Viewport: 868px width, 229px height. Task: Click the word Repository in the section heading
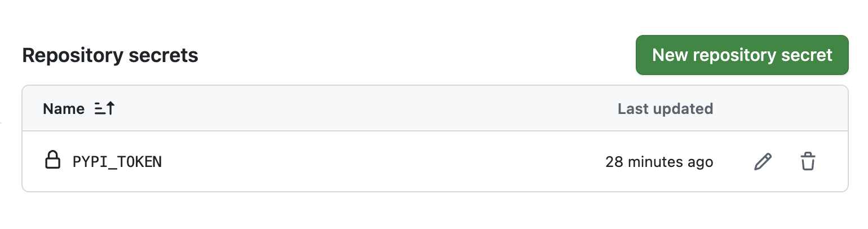tap(72, 55)
